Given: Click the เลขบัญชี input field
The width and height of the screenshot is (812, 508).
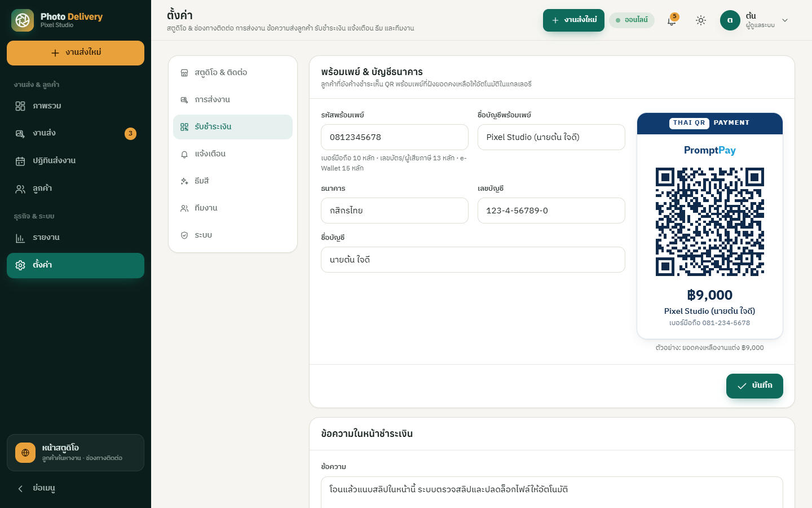Looking at the screenshot, I should click(x=551, y=211).
